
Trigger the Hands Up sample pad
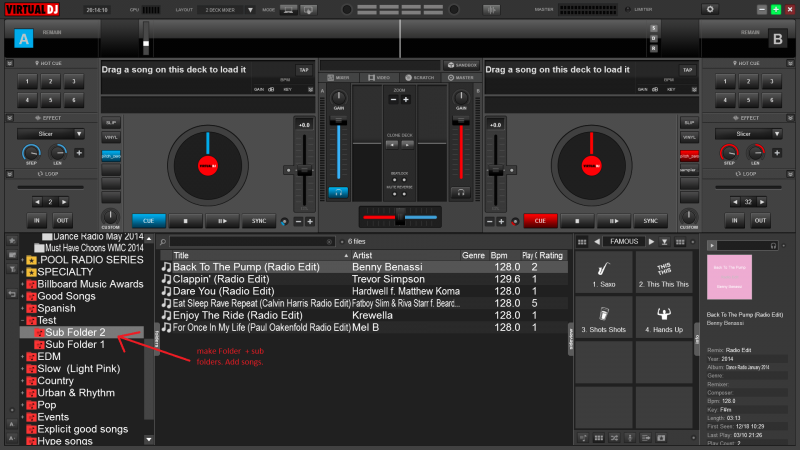coord(664,319)
